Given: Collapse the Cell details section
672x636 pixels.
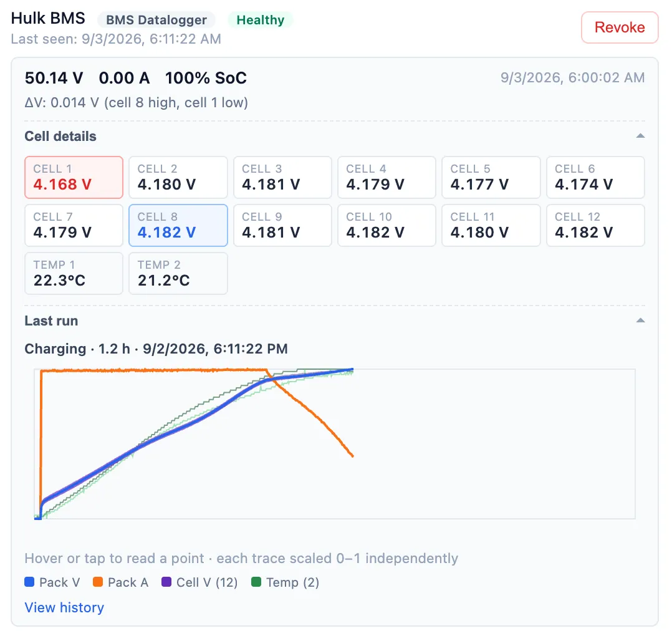Looking at the screenshot, I should pyautogui.click(x=640, y=136).
